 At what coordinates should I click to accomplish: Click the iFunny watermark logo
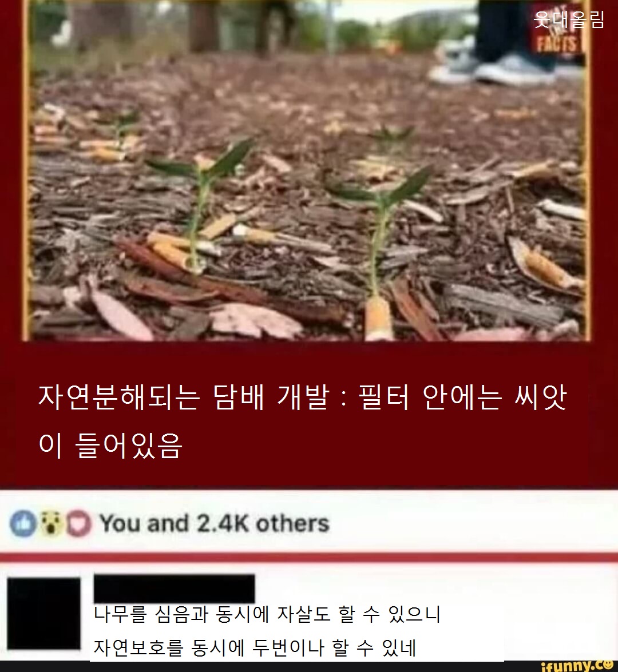click(578, 666)
